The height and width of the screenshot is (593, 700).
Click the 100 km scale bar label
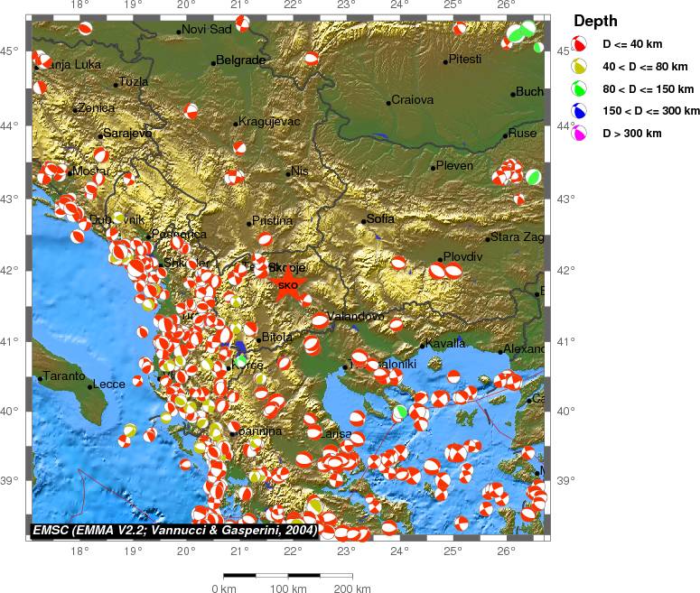pos(288,588)
